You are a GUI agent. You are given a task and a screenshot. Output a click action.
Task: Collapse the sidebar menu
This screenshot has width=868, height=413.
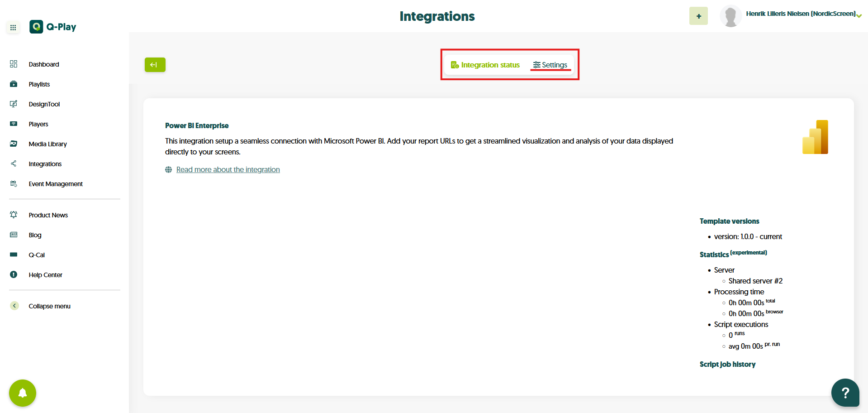[49, 306]
